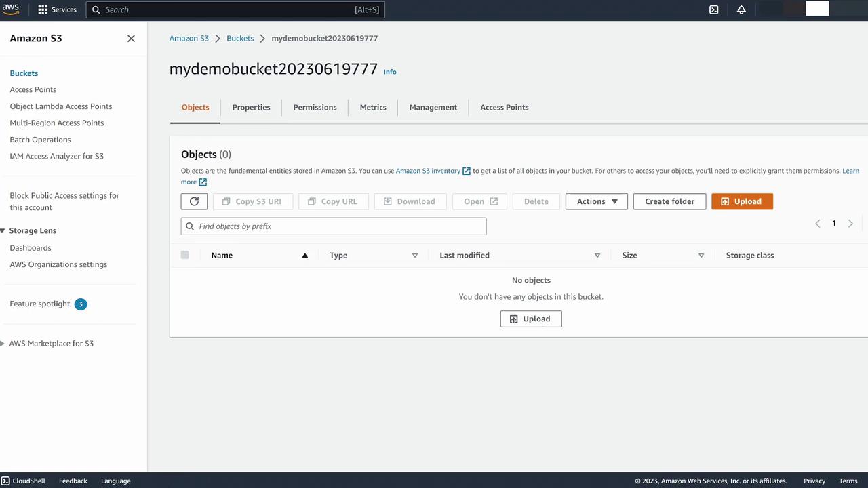Open AWS Organizations settings
868x488 pixels.
pos(58,264)
